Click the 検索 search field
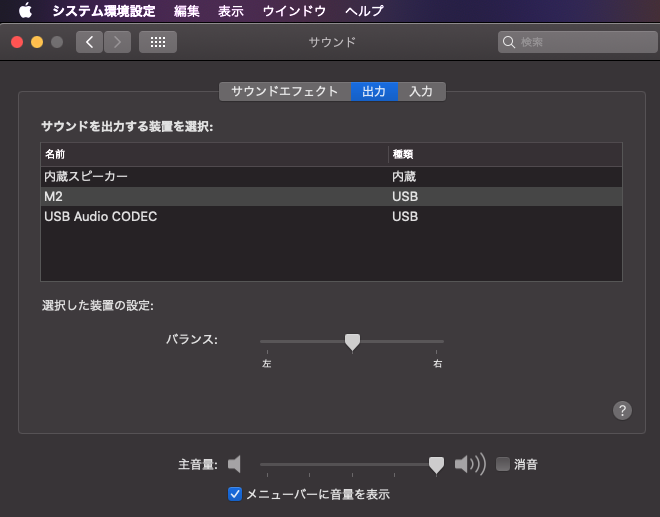The width and height of the screenshot is (660, 517). [580, 42]
